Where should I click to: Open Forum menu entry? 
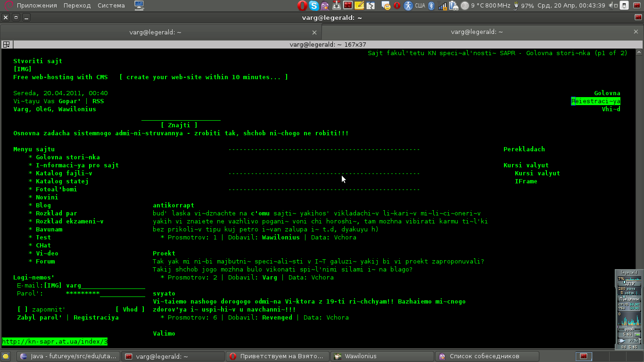(x=45, y=262)
